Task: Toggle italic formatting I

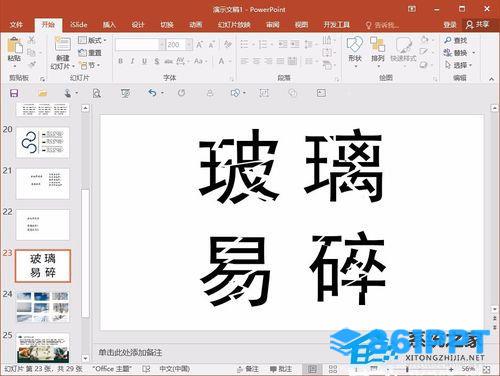Action: (x=132, y=61)
